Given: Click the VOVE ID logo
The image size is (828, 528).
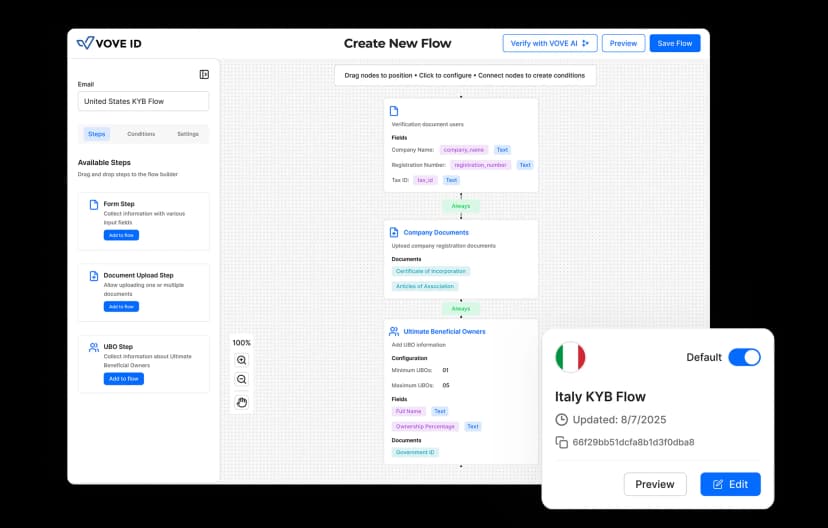Looking at the screenshot, I should click(114, 43).
